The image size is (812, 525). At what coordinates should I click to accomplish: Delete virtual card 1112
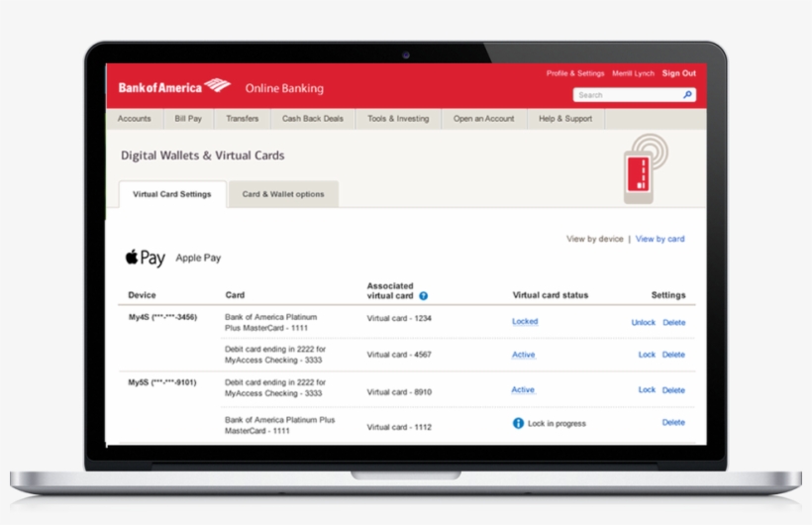(673, 423)
